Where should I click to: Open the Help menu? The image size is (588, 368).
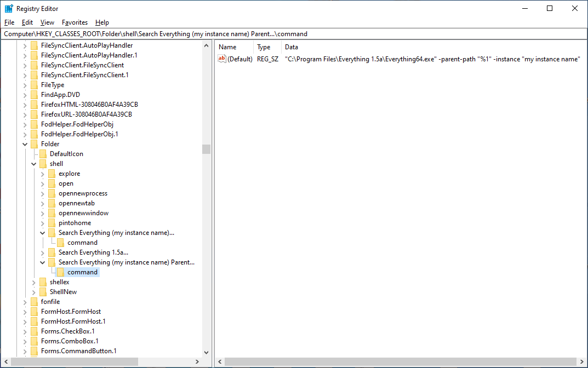tap(102, 22)
